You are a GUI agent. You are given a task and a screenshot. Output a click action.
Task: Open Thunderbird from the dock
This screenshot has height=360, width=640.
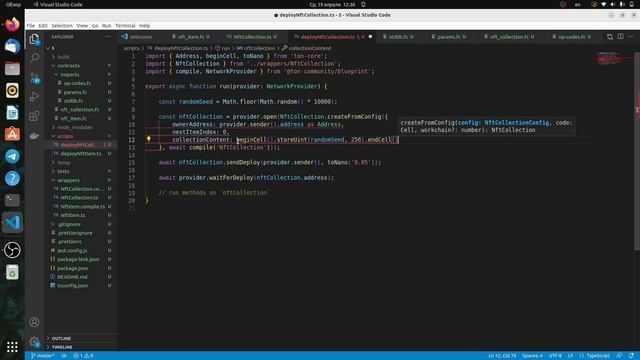(12, 46)
